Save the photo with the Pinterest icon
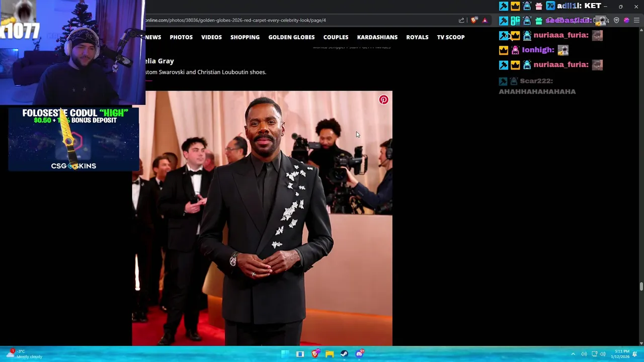 coord(383,100)
